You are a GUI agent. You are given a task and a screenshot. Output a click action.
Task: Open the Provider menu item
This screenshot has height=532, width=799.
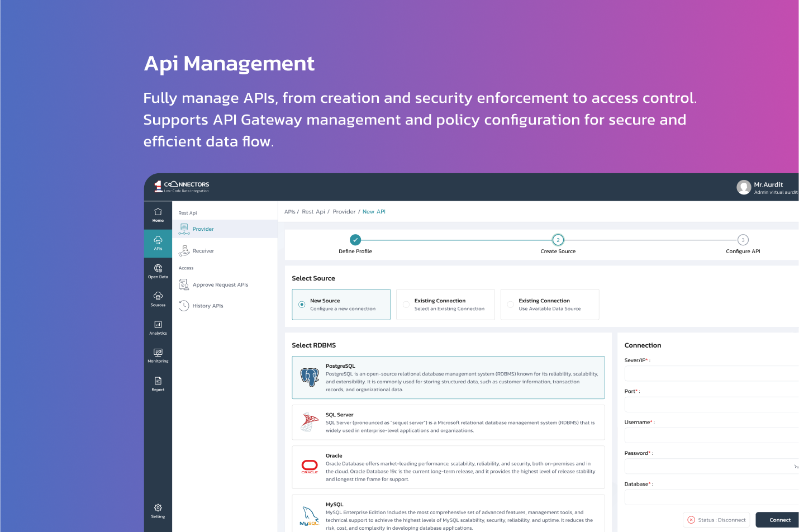click(203, 229)
